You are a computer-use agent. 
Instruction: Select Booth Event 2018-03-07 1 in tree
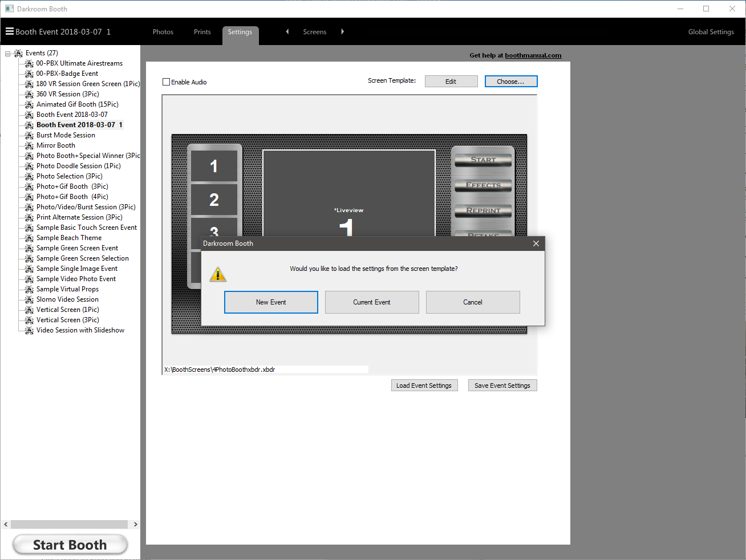click(79, 125)
